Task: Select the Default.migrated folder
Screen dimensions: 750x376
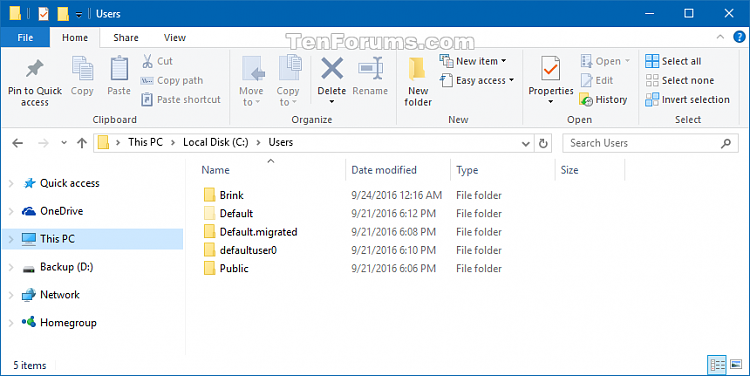Action: (x=258, y=232)
